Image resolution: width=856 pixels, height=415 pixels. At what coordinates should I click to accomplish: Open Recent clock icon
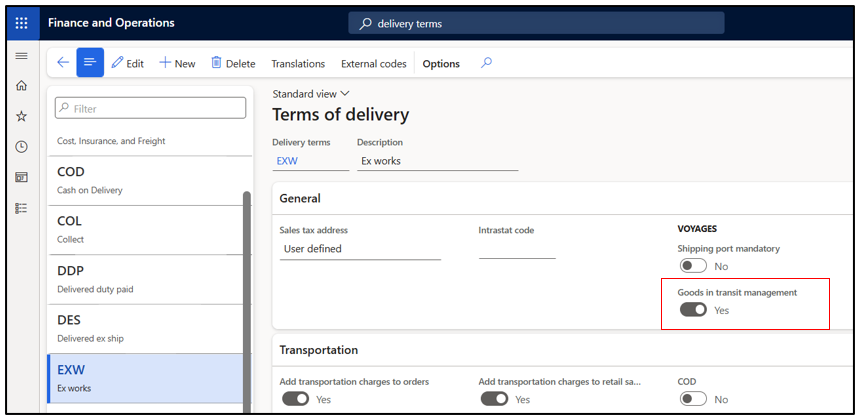tap(21, 147)
